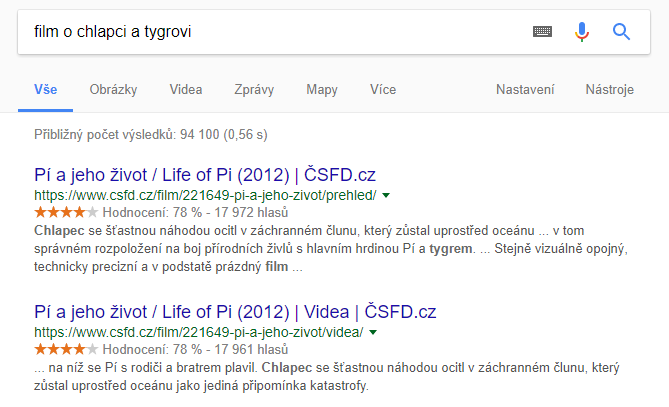The image size is (669, 407).
Task: Switch to the Obrázky tab
Action: (113, 90)
